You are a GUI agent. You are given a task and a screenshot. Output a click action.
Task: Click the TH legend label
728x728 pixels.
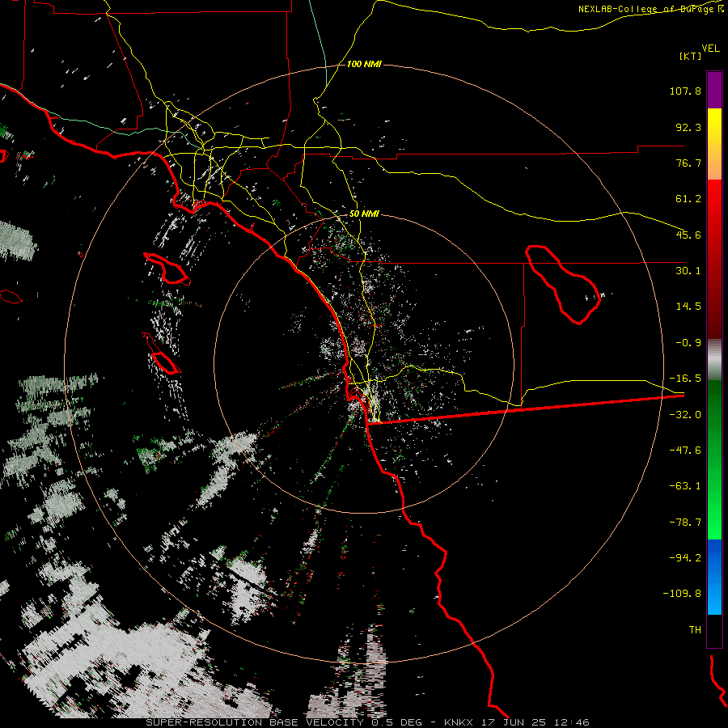(x=695, y=629)
